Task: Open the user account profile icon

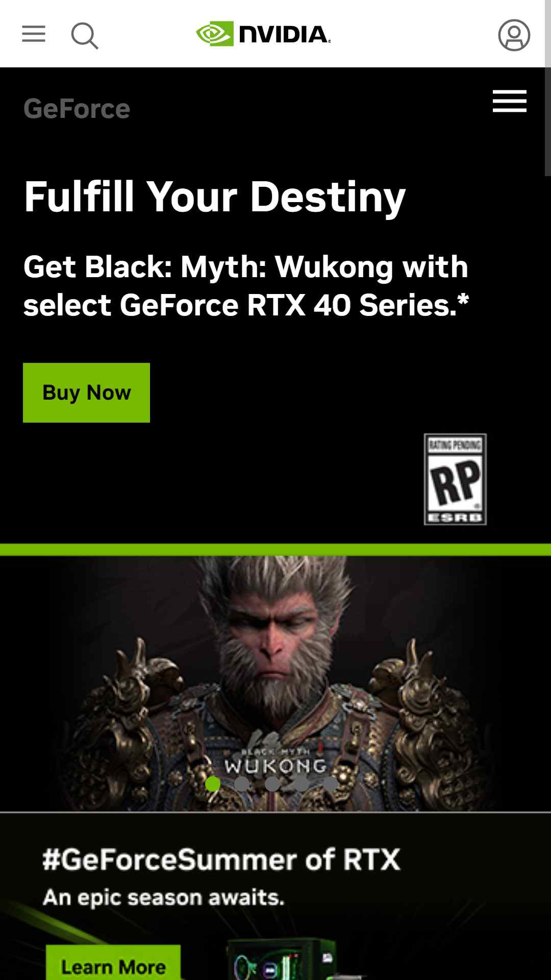Action: coord(514,35)
